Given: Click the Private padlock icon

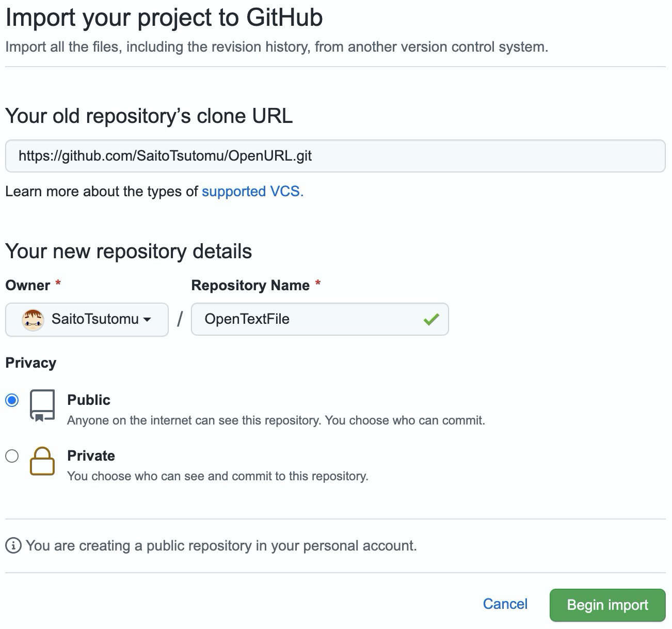Looking at the screenshot, I should [42, 461].
